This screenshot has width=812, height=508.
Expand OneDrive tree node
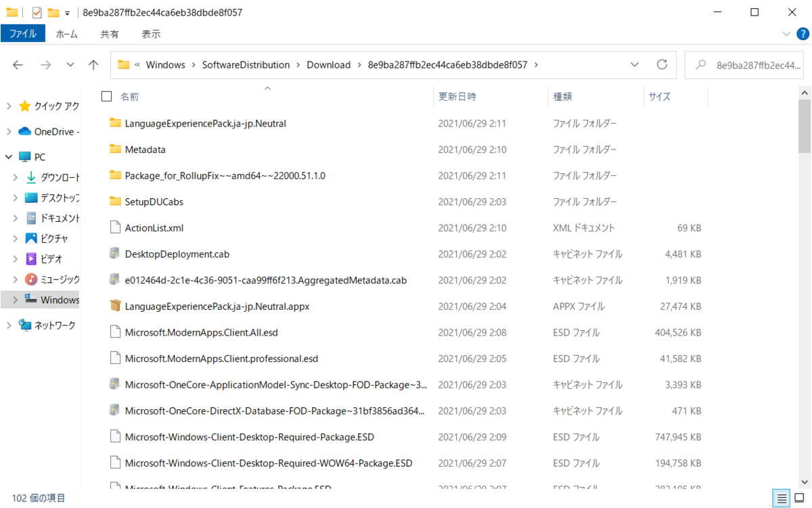tap(9, 131)
